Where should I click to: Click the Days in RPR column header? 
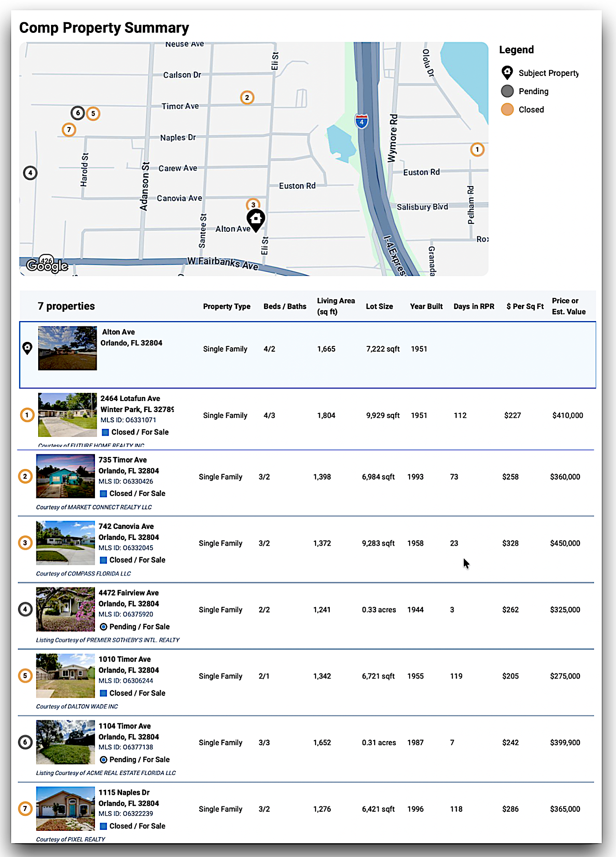474,306
